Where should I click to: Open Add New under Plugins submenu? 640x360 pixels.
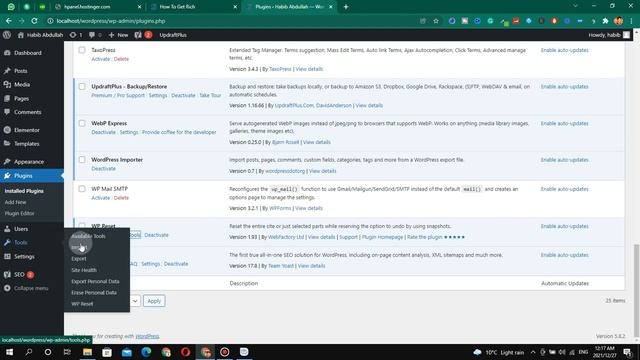pyautogui.click(x=16, y=202)
